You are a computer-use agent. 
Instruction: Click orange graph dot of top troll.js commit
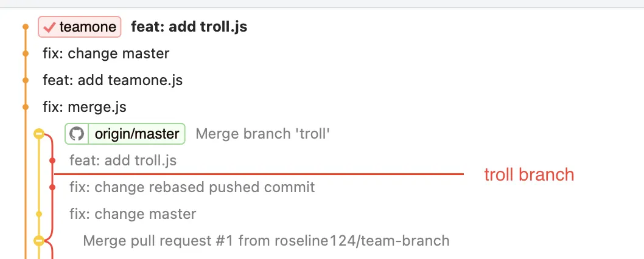click(x=26, y=27)
